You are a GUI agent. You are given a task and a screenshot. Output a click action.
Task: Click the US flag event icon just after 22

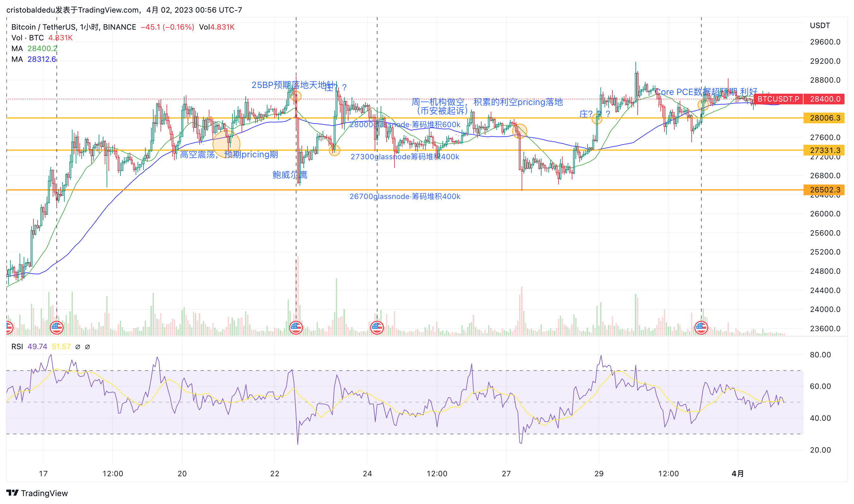pos(296,328)
